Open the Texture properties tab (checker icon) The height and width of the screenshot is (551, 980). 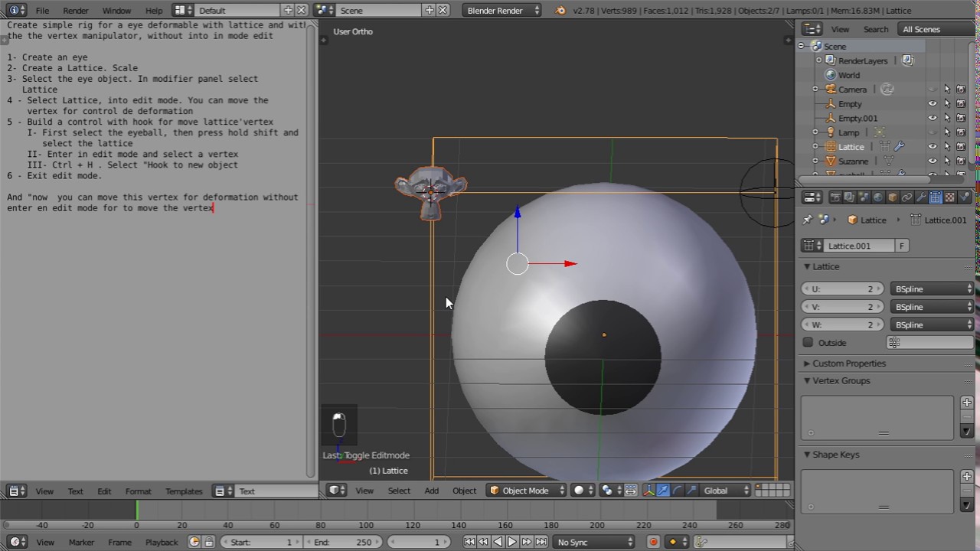(949, 197)
